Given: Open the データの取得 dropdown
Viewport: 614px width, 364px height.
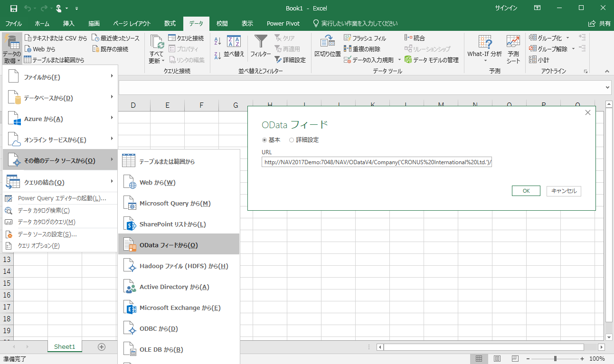Looking at the screenshot, I should [11, 48].
